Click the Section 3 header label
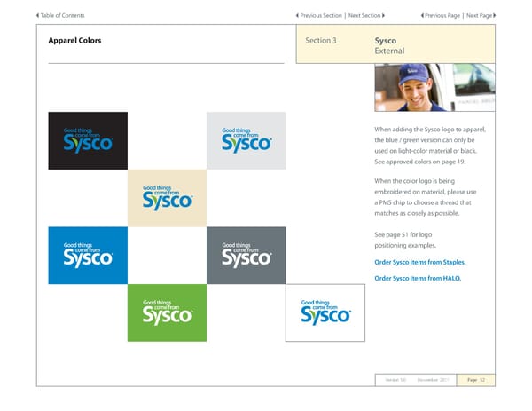 [x=320, y=41]
